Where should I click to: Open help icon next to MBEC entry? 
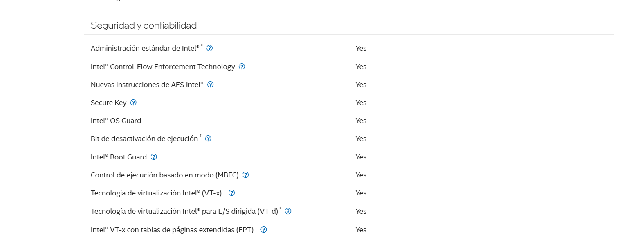(245, 175)
